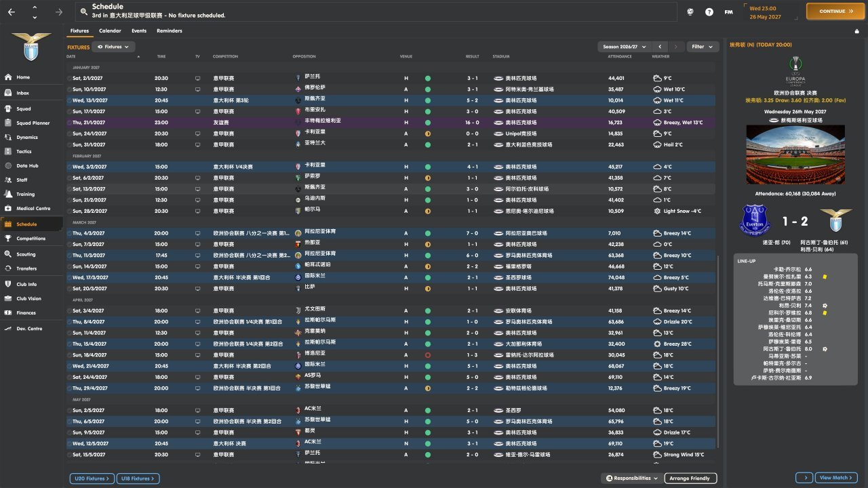This screenshot has width=868, height=488.
Task: Click the world globe icon in top bar
Action: pos(690,12)
